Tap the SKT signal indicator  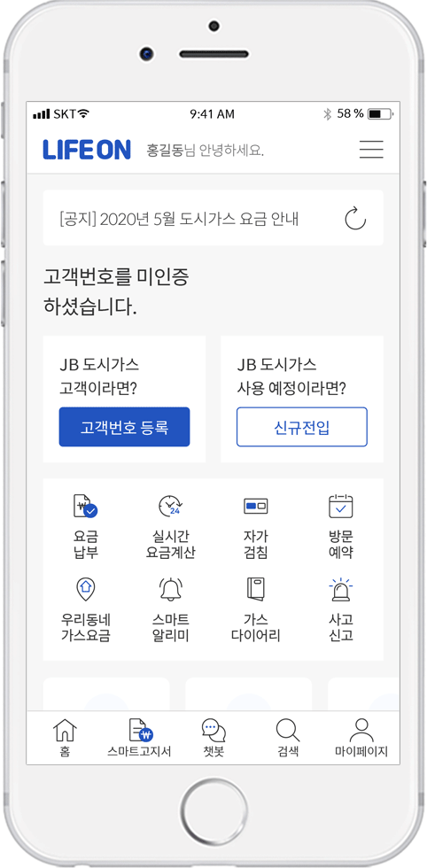pos(61,114)
